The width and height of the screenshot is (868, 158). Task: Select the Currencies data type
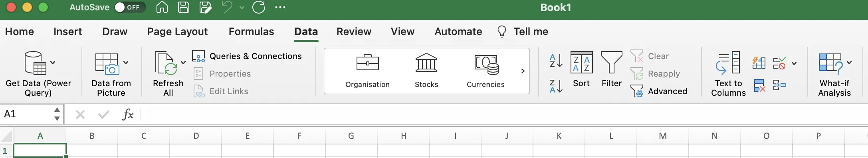click(486, 71)
